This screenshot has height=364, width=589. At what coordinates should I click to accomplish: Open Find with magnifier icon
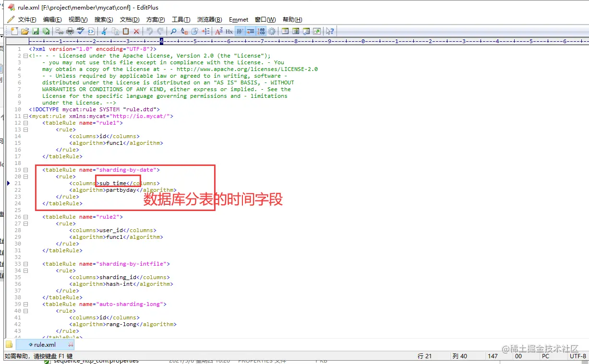tap(173, 31)
